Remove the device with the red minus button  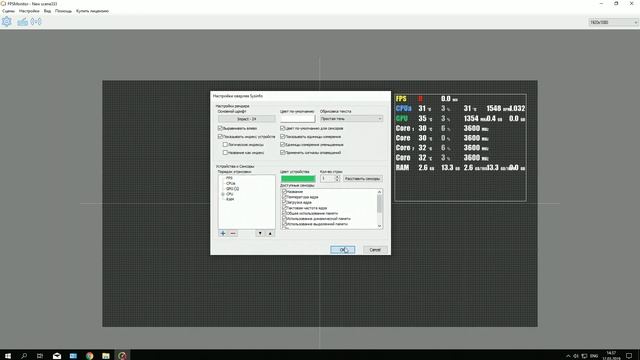click(x=233, y=233)
